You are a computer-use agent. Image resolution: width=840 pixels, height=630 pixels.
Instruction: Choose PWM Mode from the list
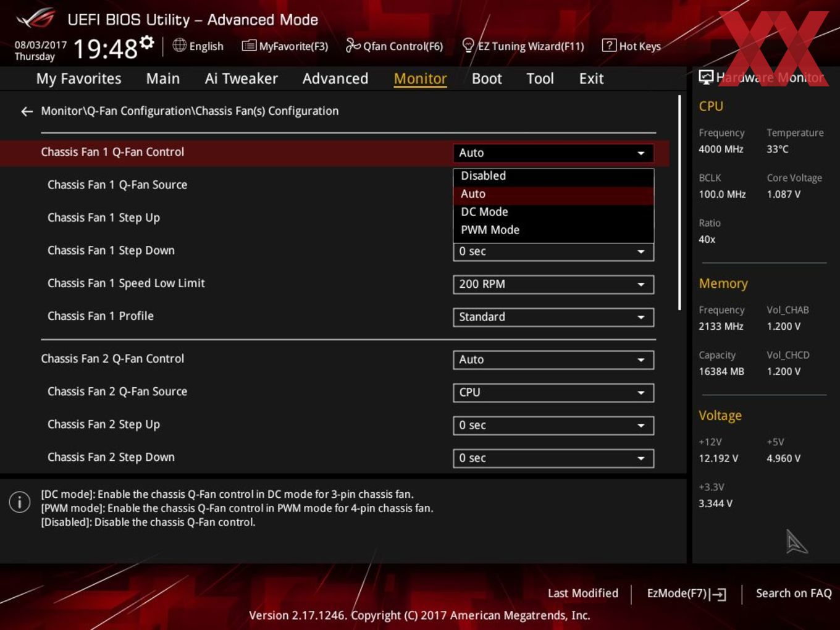click(x=553, y=230)
